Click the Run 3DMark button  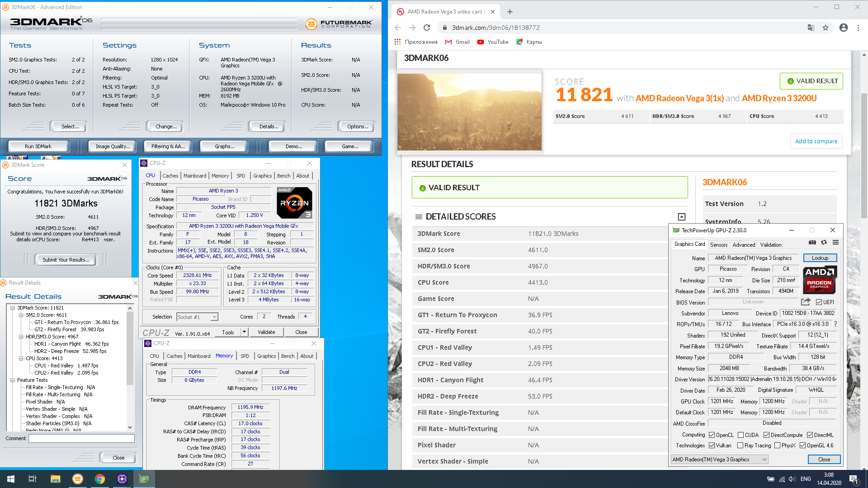[38, 146]
